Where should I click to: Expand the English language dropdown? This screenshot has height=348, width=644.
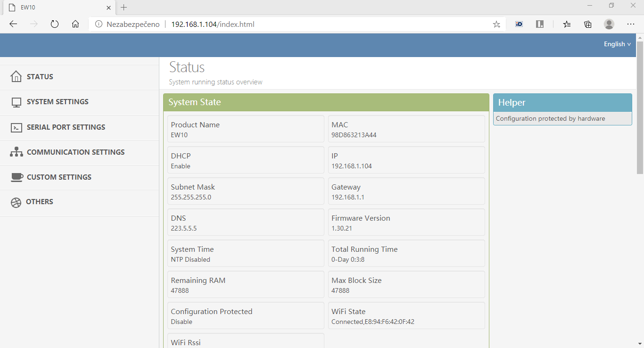[x=617, y=44]
